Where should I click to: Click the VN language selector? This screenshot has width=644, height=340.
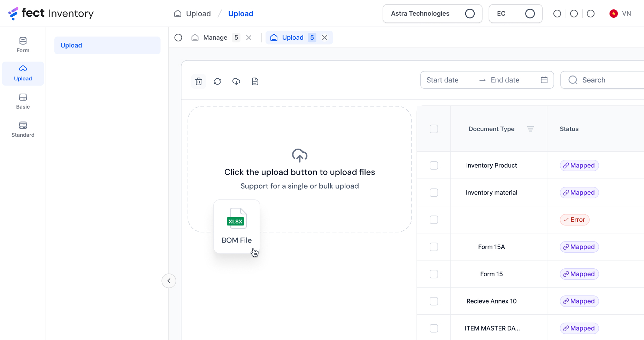(x=620, y=14)
